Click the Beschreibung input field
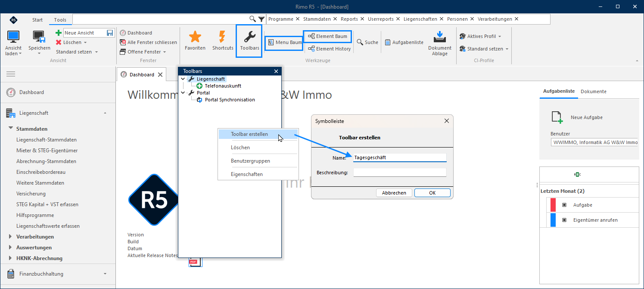The width and height of the screenshot is (644, 289). [x=400, y=173]
